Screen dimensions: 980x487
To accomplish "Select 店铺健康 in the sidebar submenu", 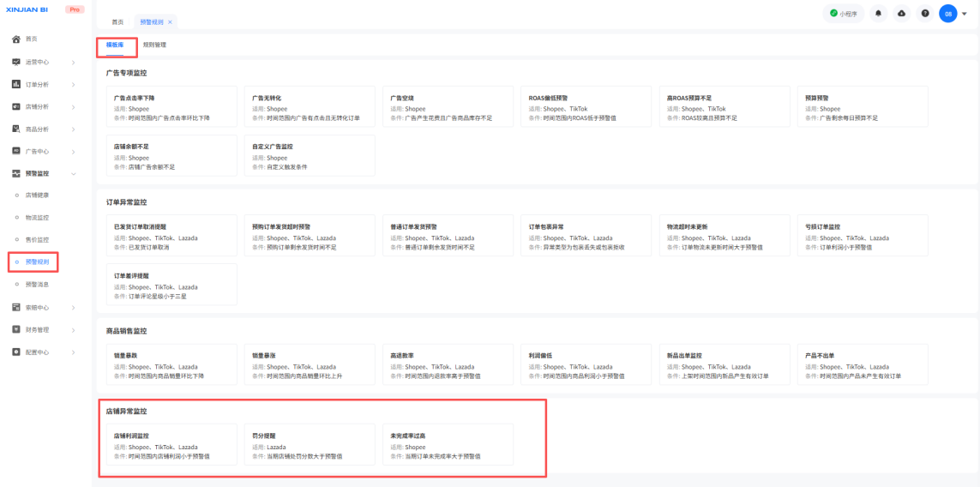I will pyautogui.click(x=37, y=195).
